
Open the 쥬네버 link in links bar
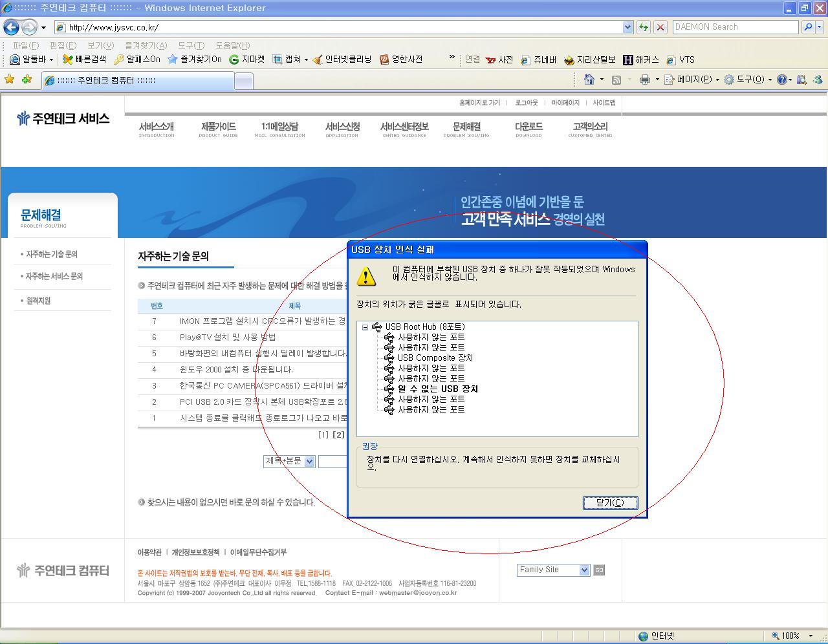(539, 59)
